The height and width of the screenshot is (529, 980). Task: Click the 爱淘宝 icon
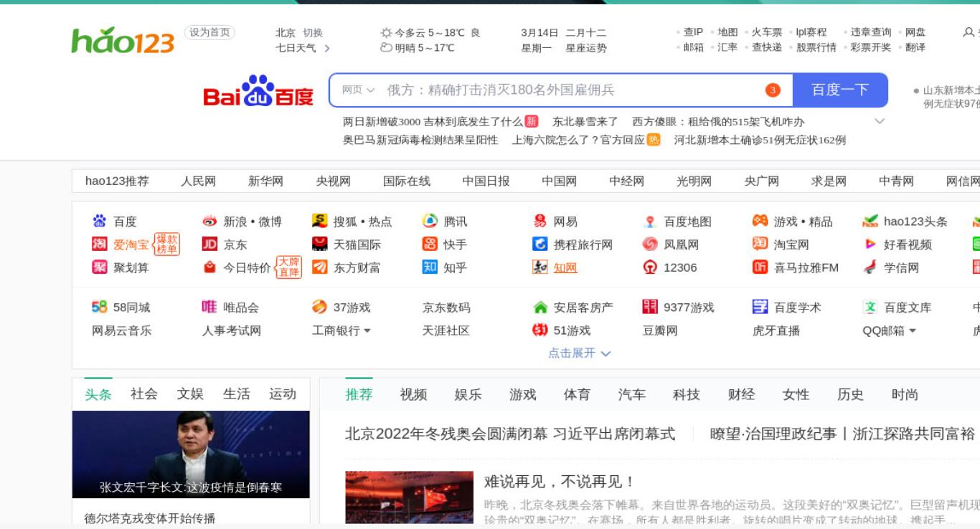click(99, 244)
